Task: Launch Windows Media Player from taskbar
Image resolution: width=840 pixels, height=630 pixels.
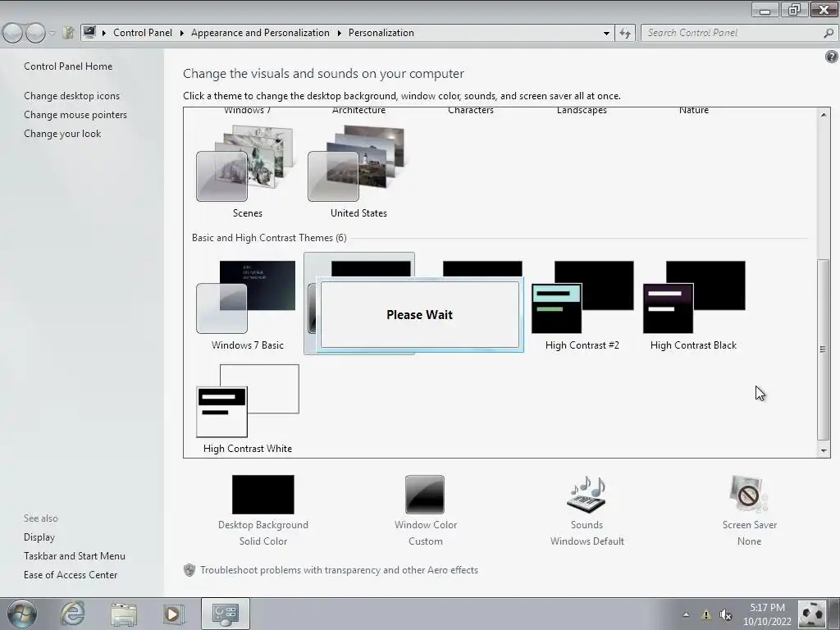Action: 173,614
